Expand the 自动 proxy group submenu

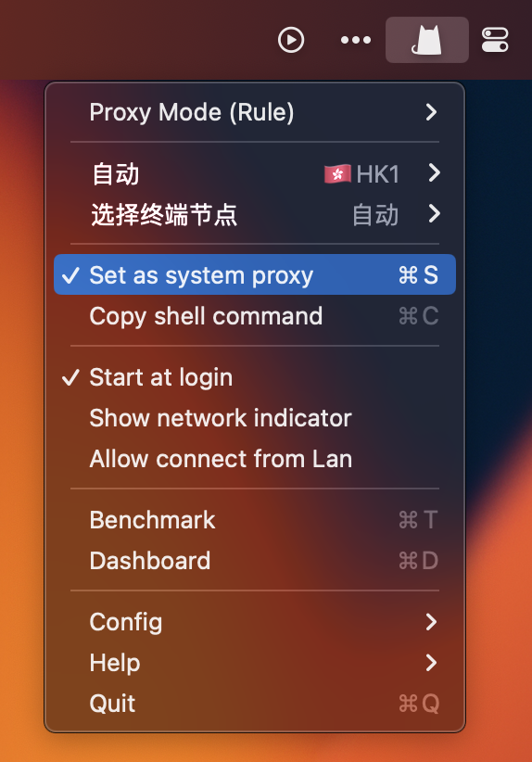pos(255,173)
